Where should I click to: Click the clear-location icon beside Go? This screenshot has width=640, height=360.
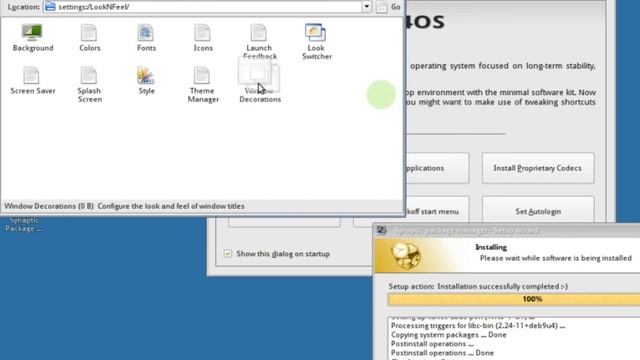pos(382,7)
